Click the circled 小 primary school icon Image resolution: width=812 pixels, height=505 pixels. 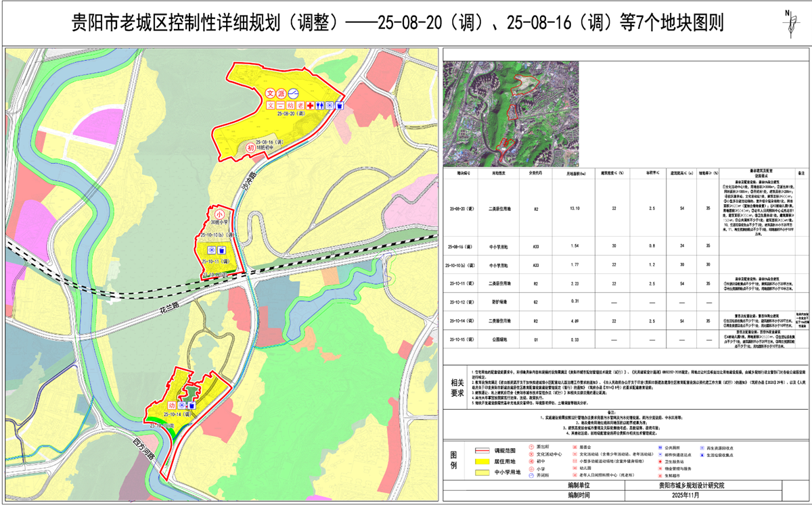coord(219,212)
